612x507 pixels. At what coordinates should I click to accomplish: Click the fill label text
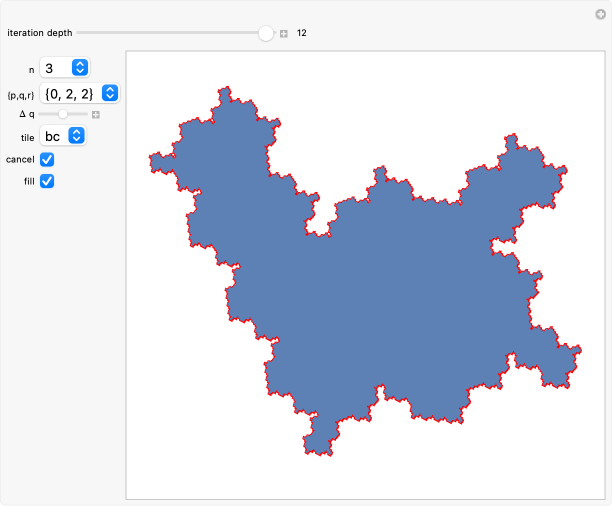[29, 181]
